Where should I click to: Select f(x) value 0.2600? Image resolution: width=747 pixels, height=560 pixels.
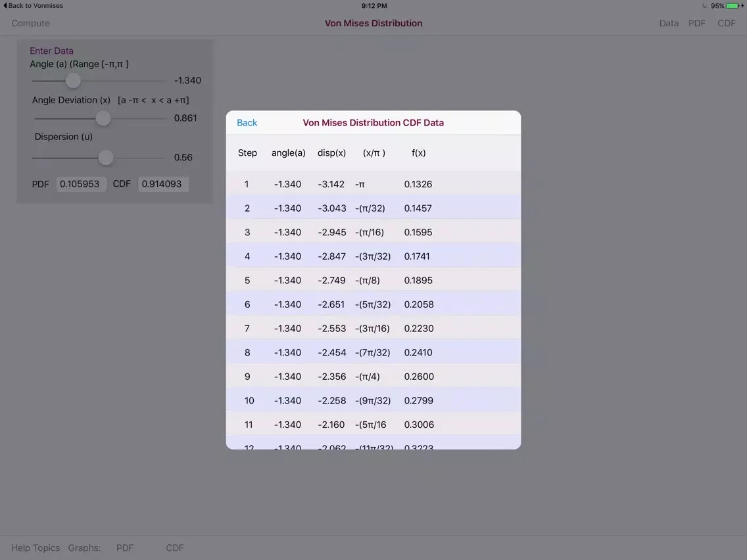[419, 377]
